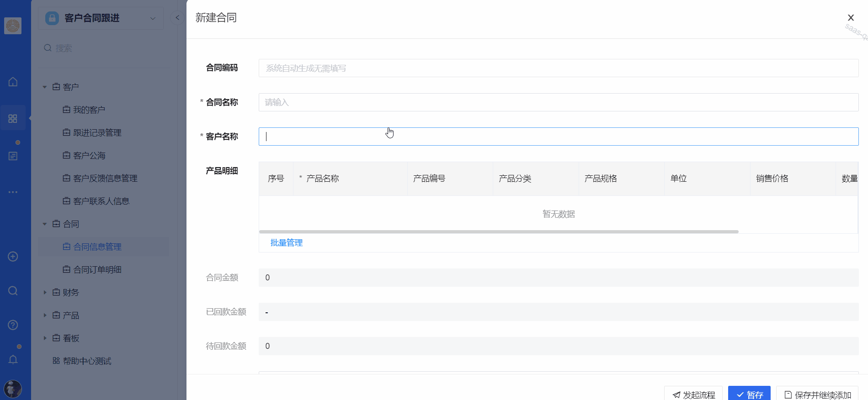Open the help question mark icon
The height and width of the screenshot is (400, 868).
(13, 325)
